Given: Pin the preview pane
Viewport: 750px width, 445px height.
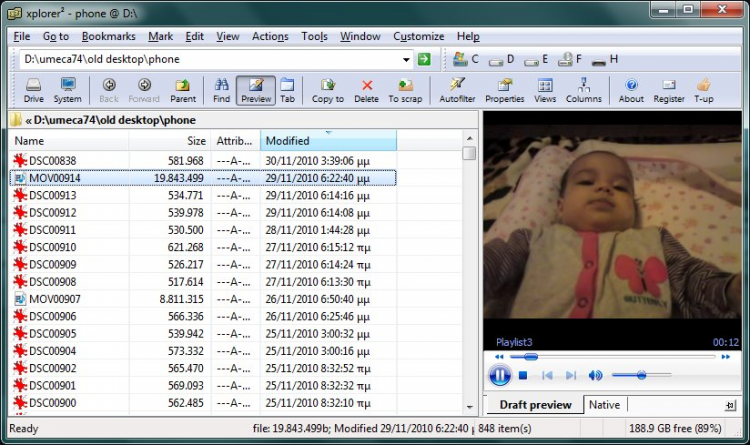Looking at the screenshot, I should pos(730,406).
